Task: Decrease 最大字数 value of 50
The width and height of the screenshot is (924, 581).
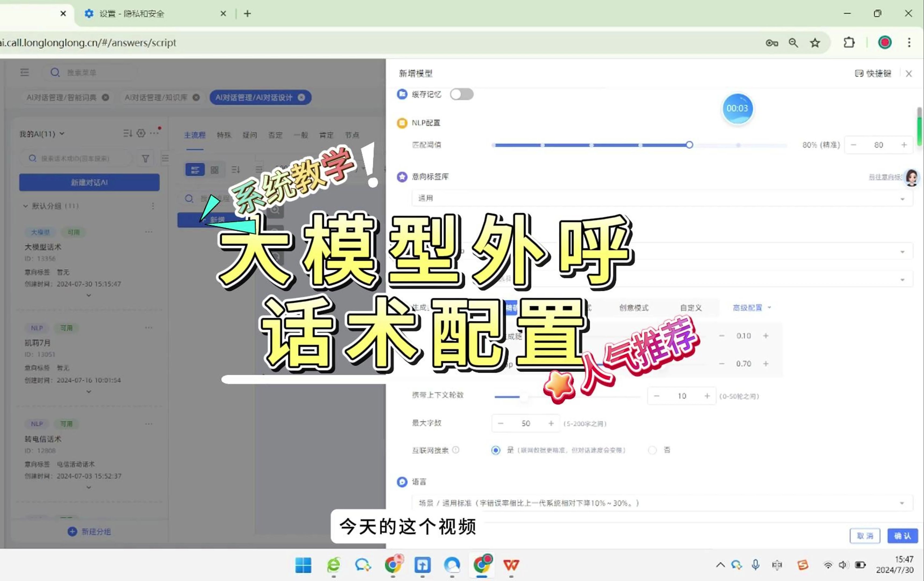Action: [x=500, y=423]
